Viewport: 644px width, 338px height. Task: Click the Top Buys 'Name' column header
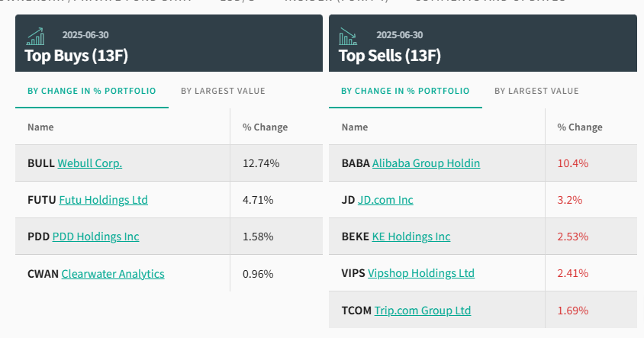40,127
